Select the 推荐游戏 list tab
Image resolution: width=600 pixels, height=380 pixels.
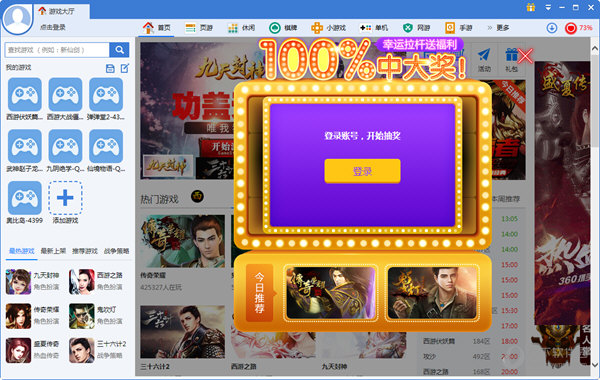85,251
